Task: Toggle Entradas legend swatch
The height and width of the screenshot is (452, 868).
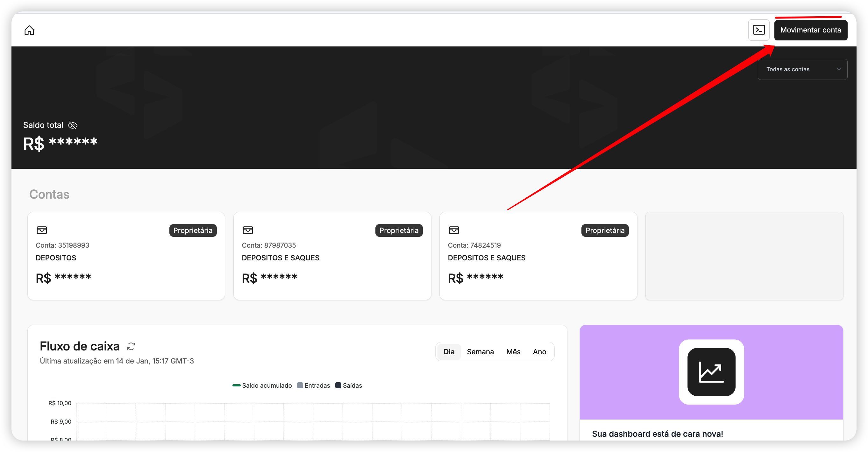Action: (300, 386)
